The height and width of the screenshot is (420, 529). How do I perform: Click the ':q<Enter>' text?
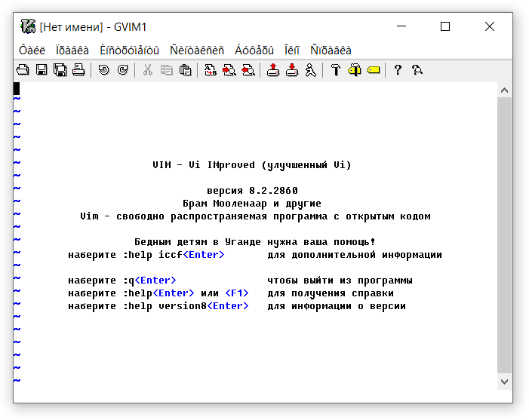tap(149, 281)
